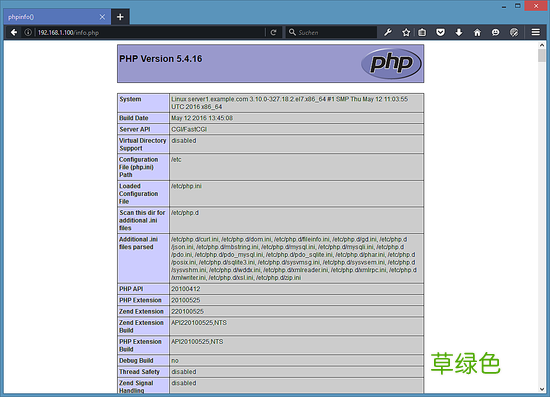Click the Additional .ini files parsed label
The image size is (550, 397).
(139, 243)
